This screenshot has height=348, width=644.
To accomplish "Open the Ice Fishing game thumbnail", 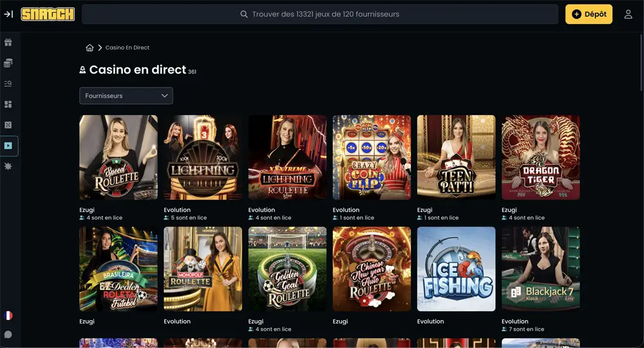I will point(457,269).
